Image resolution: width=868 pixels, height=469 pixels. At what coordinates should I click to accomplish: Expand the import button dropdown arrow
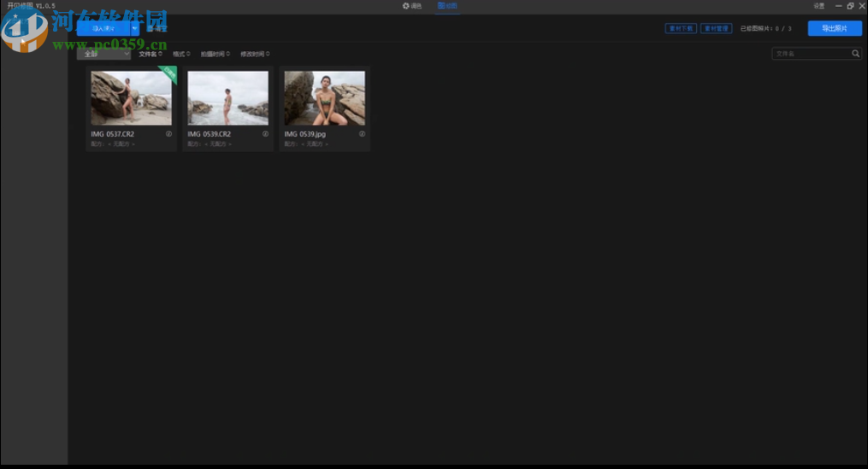point(134,28)
